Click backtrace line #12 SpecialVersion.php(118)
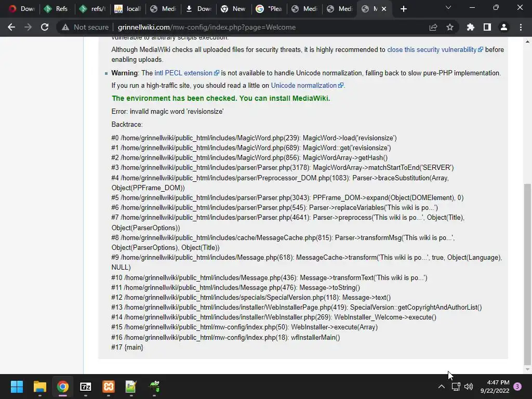 251,298
